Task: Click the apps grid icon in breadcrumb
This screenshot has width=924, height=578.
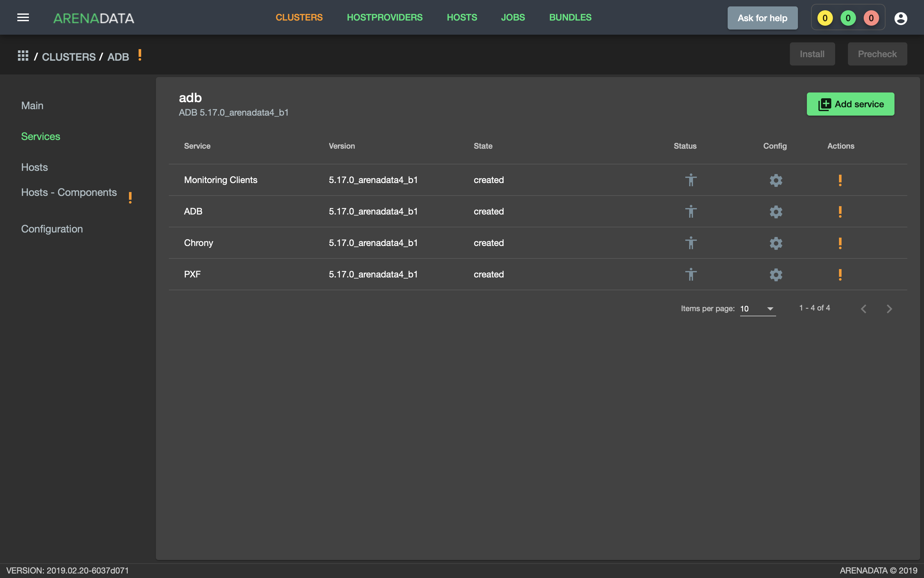Action: [x=23, y=56]
